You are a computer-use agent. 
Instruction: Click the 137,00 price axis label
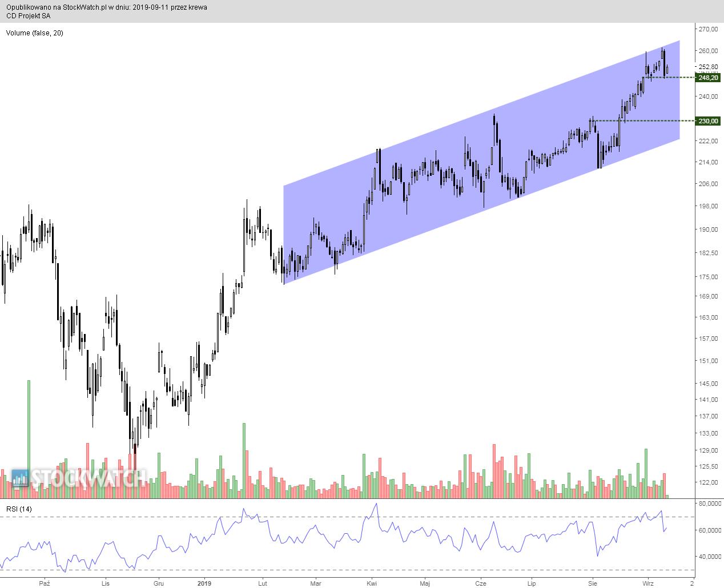coord(709,416)
